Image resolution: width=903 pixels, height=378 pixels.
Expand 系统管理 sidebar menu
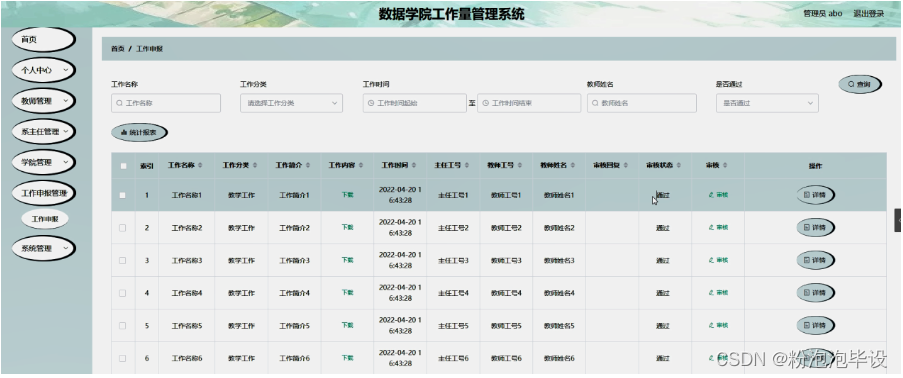point(44,248)
